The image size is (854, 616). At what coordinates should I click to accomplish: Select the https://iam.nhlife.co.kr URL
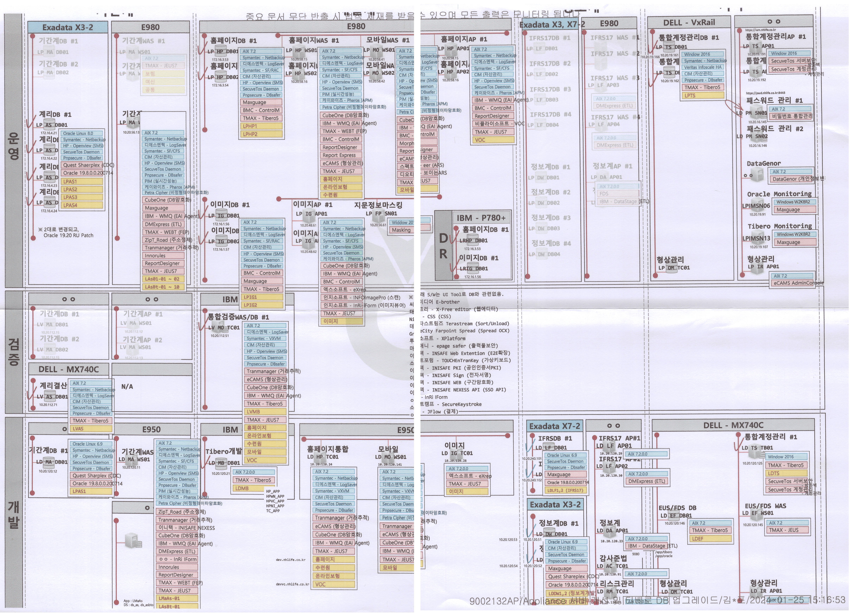(761, 30)
